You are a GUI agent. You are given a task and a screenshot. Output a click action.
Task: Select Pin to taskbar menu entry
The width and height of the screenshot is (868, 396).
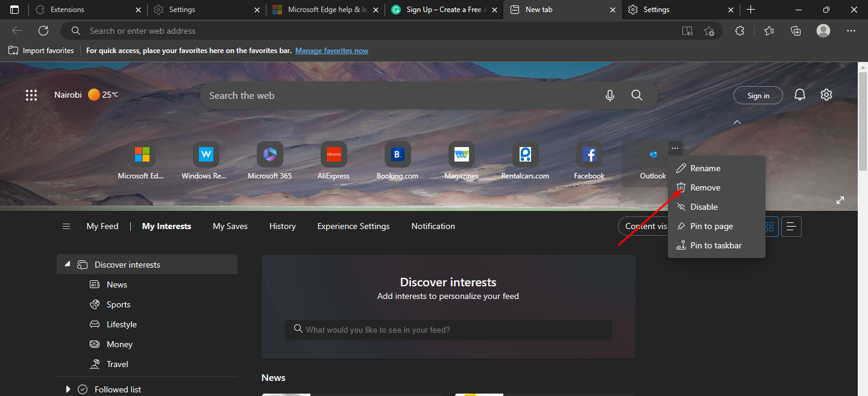point(717,245)
